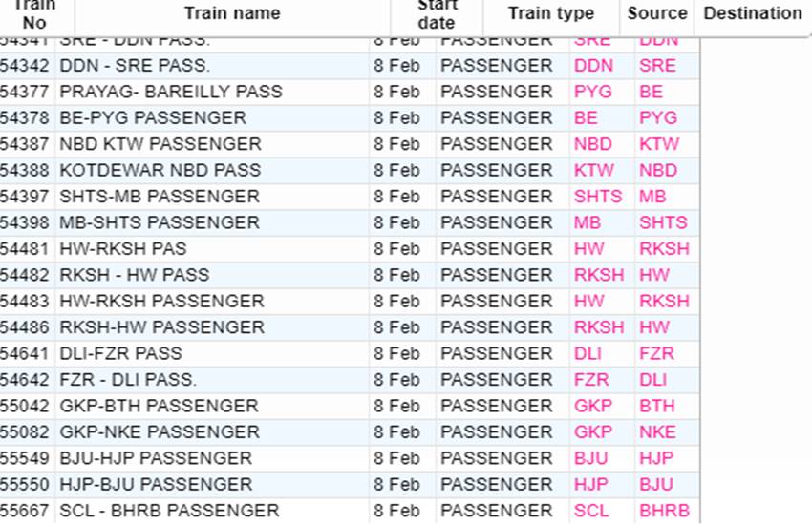
Task: Open source station link SHTS for train 54397
Action: coord(598,197)
